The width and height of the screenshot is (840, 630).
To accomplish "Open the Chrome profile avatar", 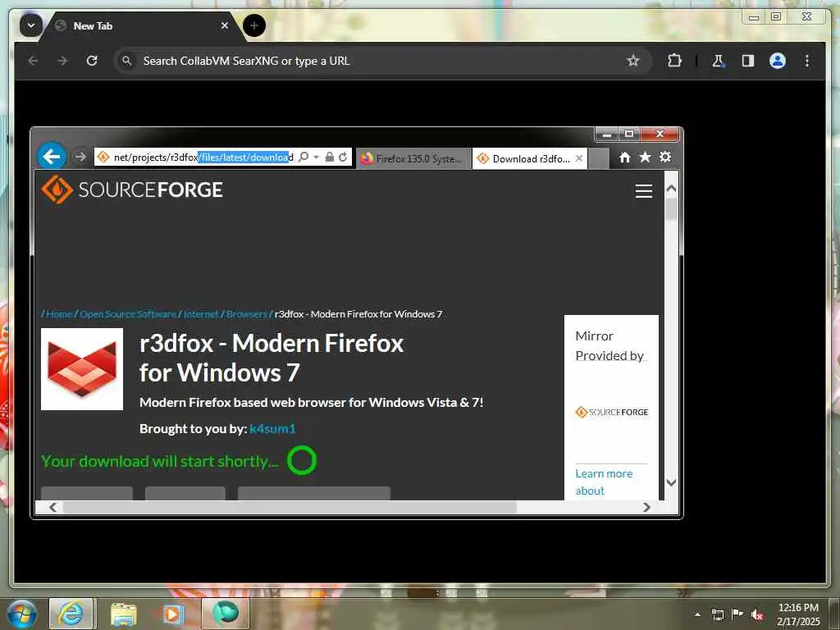I will (x=778, y=61).
